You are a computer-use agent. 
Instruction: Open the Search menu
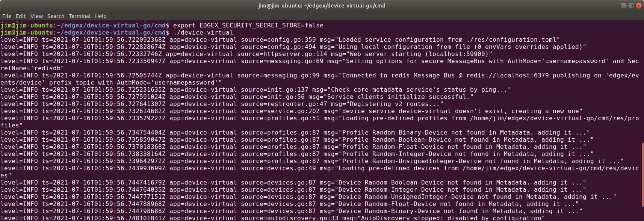pyautogui.click(x=56, y=16)
